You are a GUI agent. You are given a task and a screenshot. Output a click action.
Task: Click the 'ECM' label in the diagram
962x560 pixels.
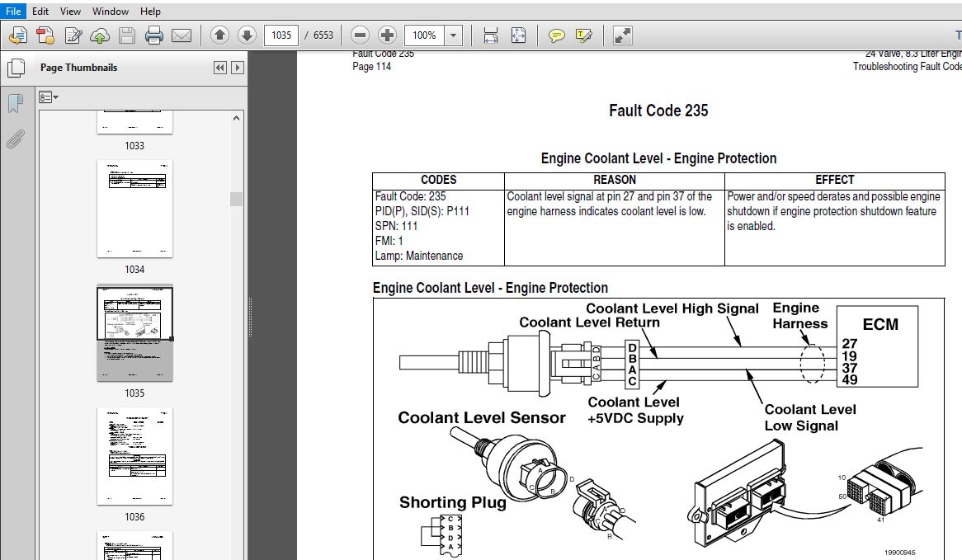(x=880, y=324)
